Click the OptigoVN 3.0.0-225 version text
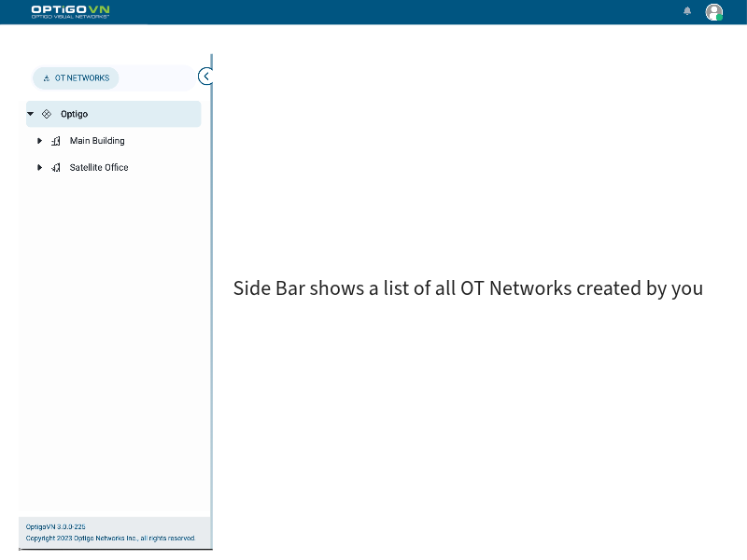Screen dimensions: 747x560 [54, 525]
